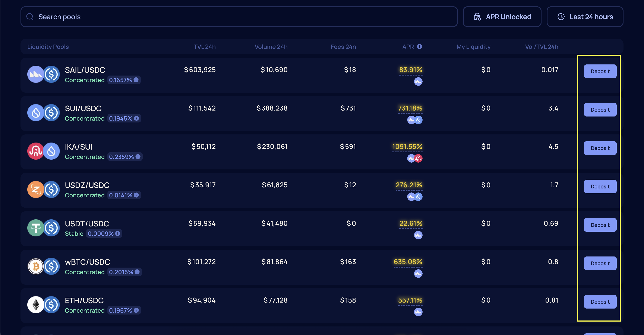Sort pools by Volume 24h column

point(271,47)
